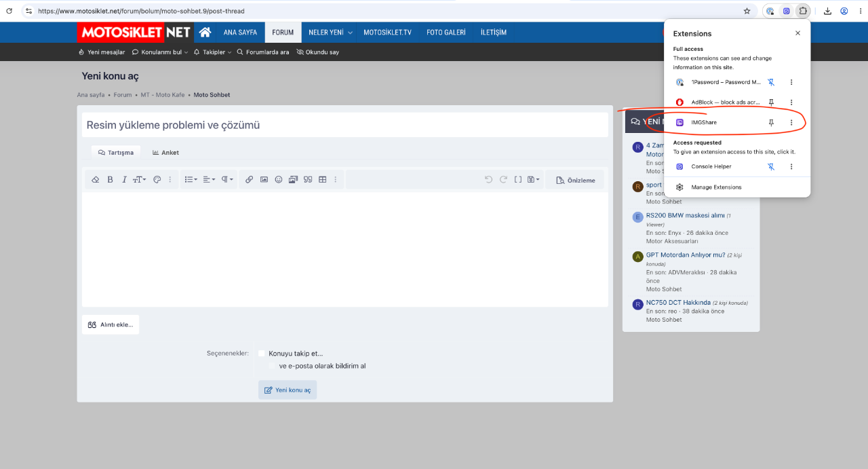868x469 pixels.
Task: Open the media gallery insert icon
Action: click(x=293, y=180)
